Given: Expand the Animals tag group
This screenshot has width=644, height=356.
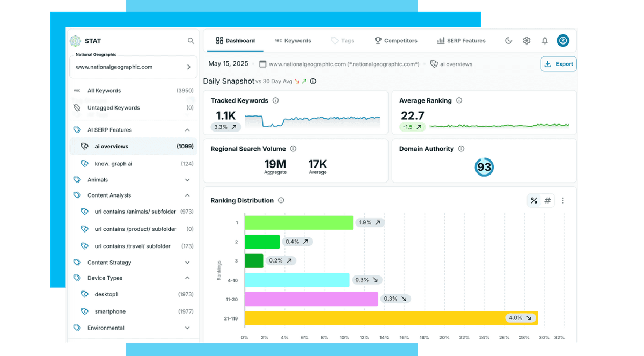Looking at the screenshot, I should [187, 180].
